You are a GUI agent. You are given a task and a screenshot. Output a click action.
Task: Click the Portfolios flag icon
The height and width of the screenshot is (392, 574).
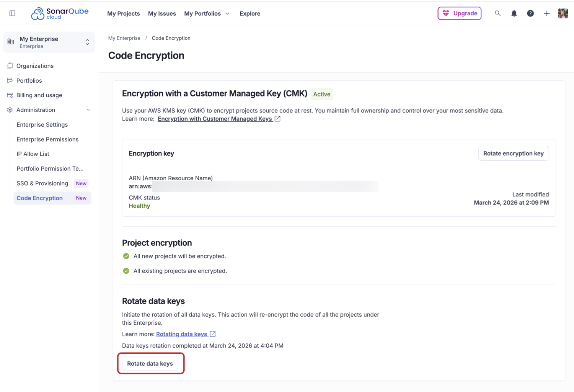pos(10,80)
